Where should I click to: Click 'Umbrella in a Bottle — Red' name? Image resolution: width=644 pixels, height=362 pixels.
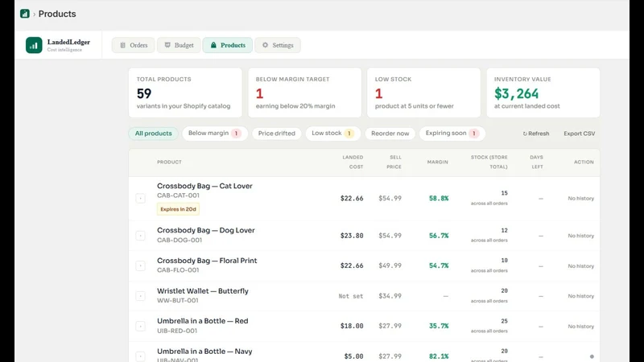(x=203, y=321)
